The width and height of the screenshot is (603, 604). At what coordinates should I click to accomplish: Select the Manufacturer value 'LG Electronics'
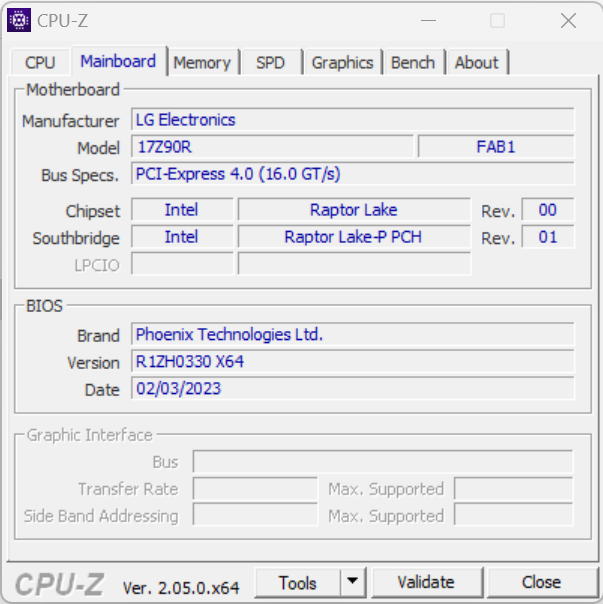pos(353,120)
